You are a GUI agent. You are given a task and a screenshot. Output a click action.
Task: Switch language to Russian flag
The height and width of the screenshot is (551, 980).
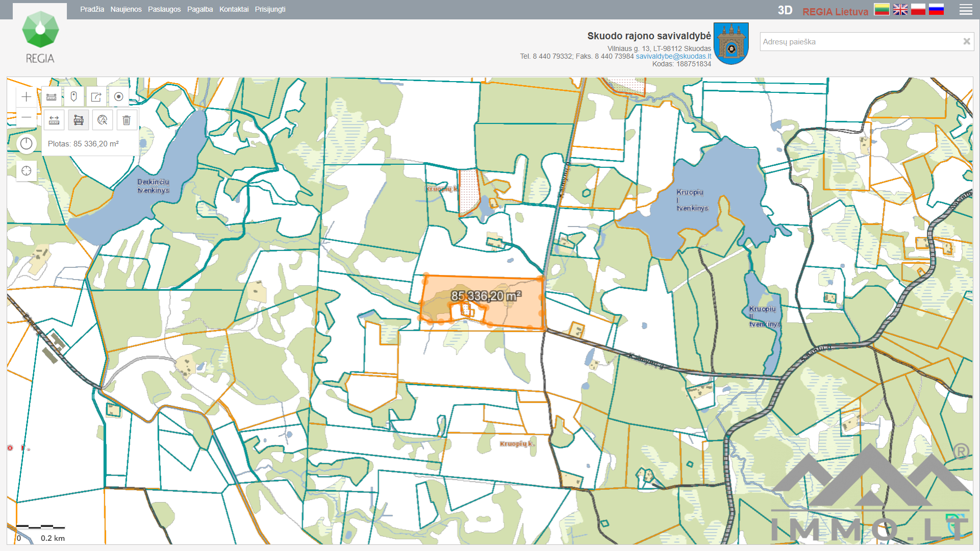click(936, 9)
